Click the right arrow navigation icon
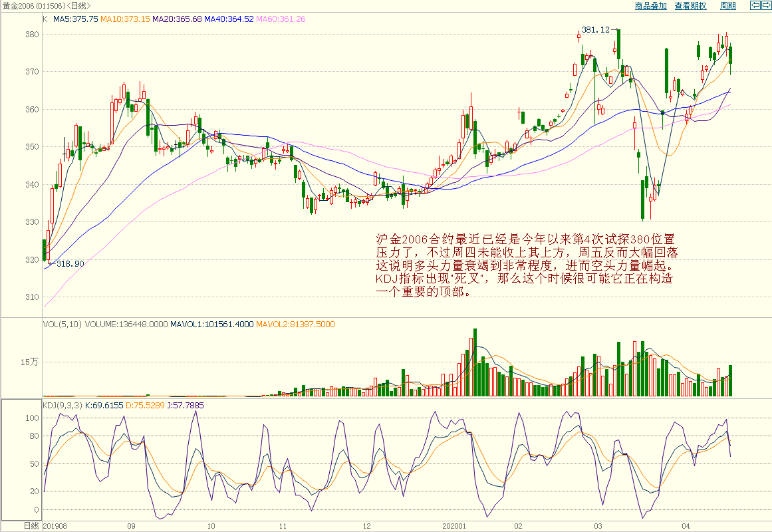The width and height of the screenshot is (772, 532). [765, 6]
